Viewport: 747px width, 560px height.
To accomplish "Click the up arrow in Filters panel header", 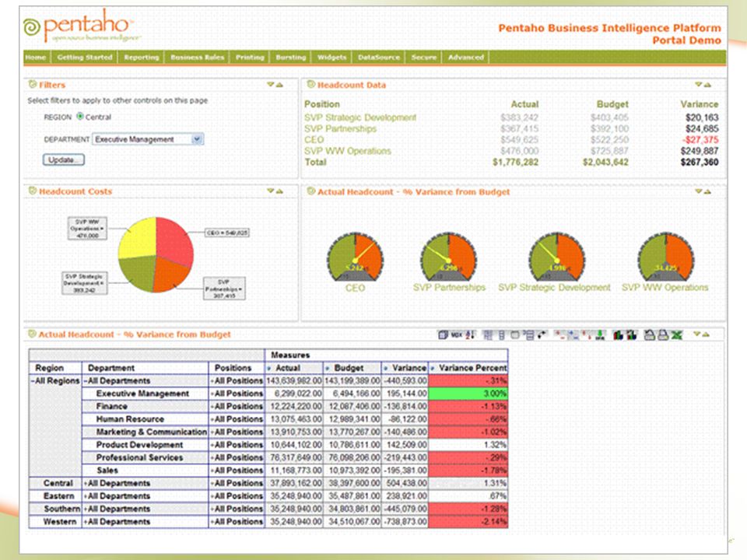I will (x=279, y=85).
